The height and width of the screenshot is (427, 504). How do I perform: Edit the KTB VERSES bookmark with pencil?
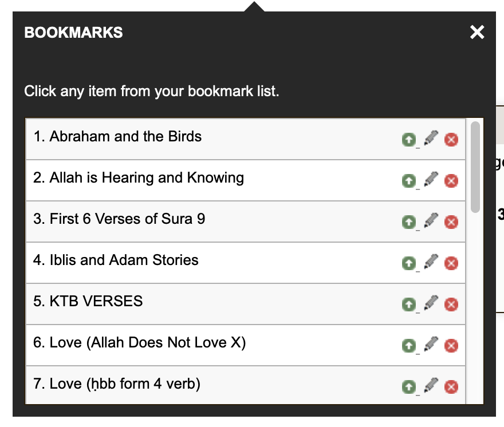pyautogui.click(x=431, y=303)
